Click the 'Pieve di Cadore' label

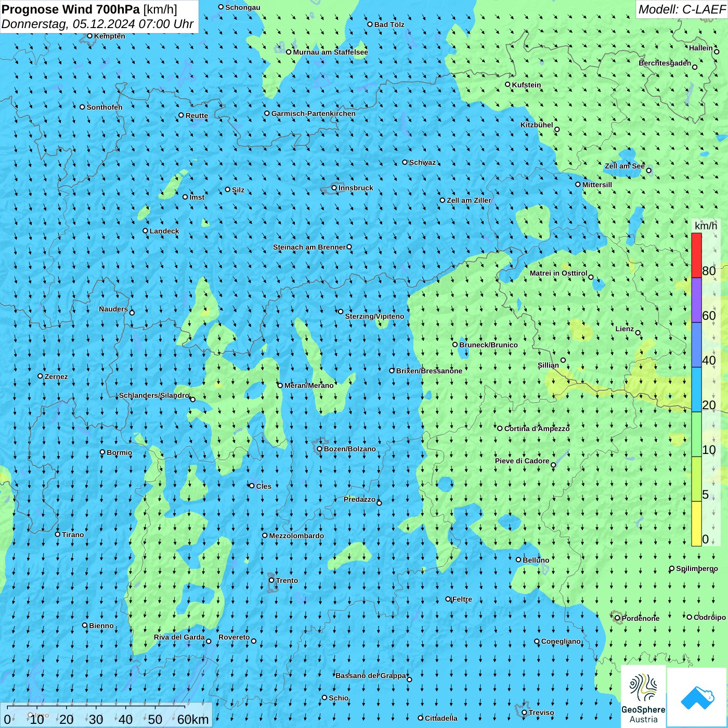click(x=522, y=461)
